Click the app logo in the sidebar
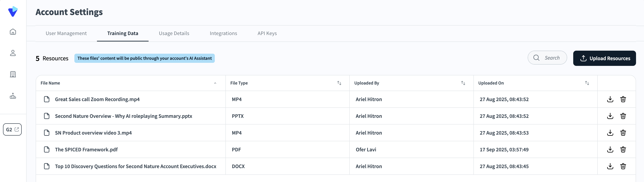The image size is (644, 182). [x=13, y=12]
